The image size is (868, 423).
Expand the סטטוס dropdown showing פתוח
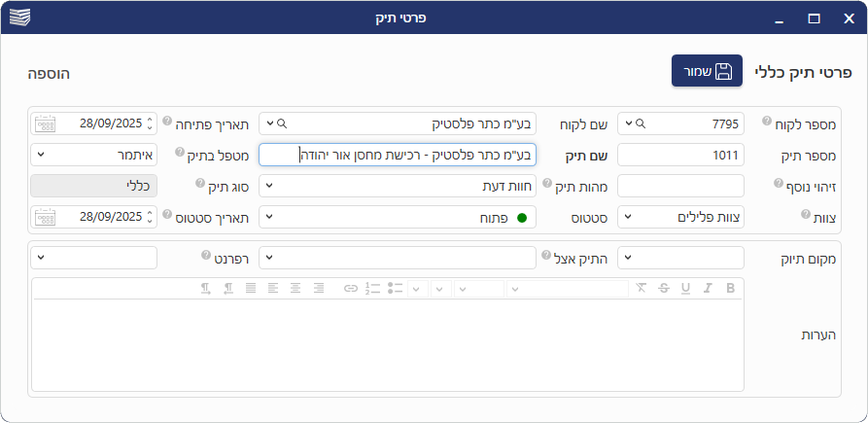click(269, 217)
